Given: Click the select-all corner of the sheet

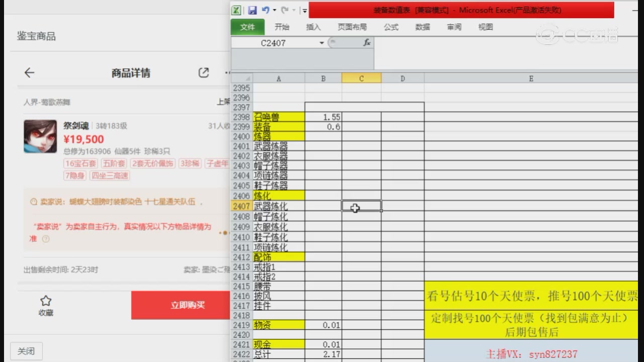Looking at the screenshot, I should pyautogui.click(x=242, y=78).
